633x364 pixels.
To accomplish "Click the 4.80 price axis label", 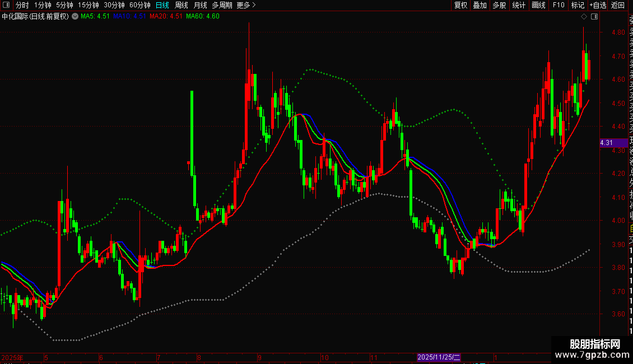I will [x=618, y=32].
